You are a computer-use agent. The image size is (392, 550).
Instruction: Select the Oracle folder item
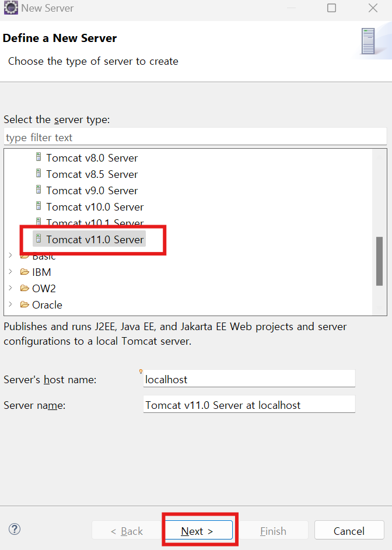pos(47,305)
